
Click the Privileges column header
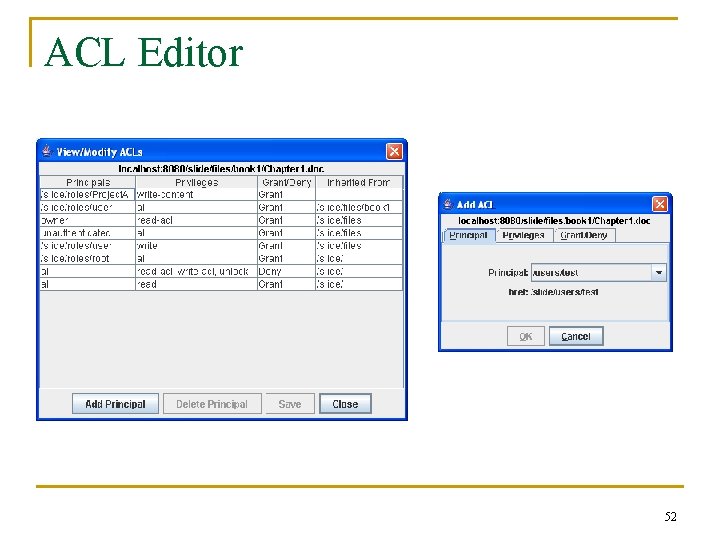pyautogui.click(x=197, y=182)
